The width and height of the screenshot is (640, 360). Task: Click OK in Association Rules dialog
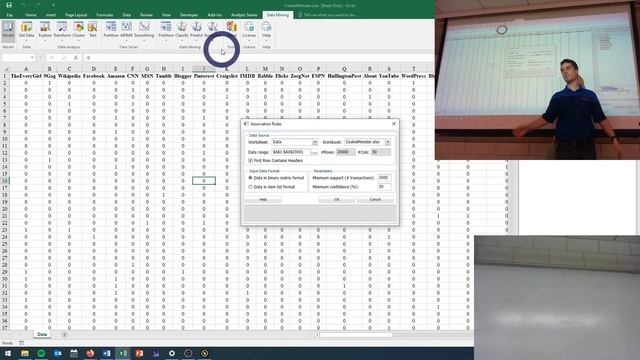[x=337, y=199]
